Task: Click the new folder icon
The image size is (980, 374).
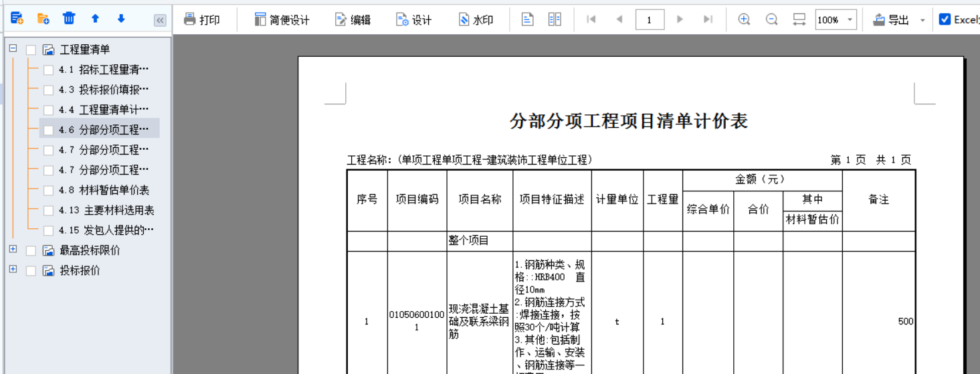Action: point(43,19)
